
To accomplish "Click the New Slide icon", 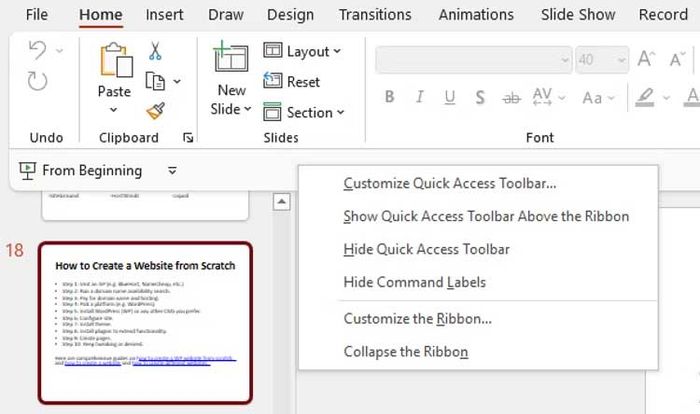I will pos(231,57).
